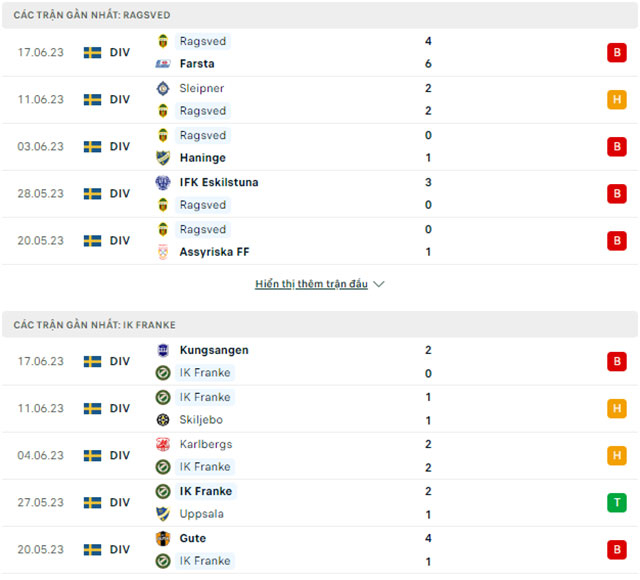Expand more matches with the chevron arrow

click(379, 284)
